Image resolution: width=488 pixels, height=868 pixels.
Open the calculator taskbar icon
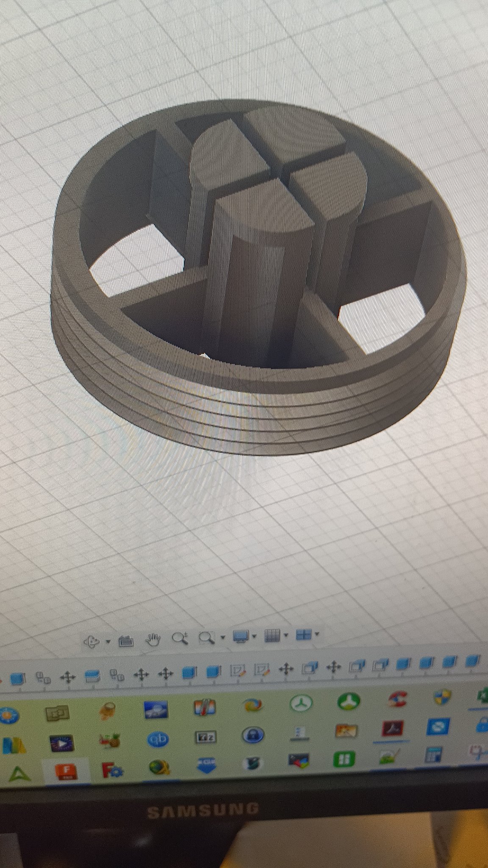click(x=433, y=756)
